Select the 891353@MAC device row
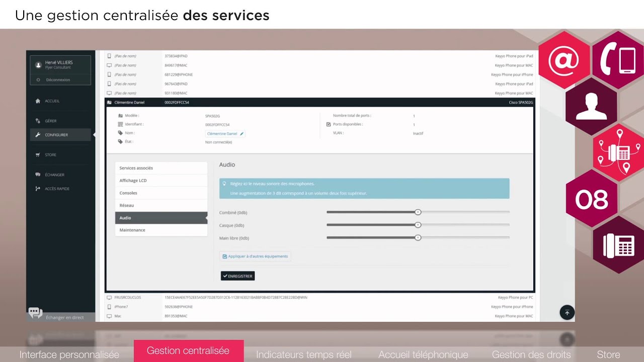The image size is (644, 362). coord(319,316)
